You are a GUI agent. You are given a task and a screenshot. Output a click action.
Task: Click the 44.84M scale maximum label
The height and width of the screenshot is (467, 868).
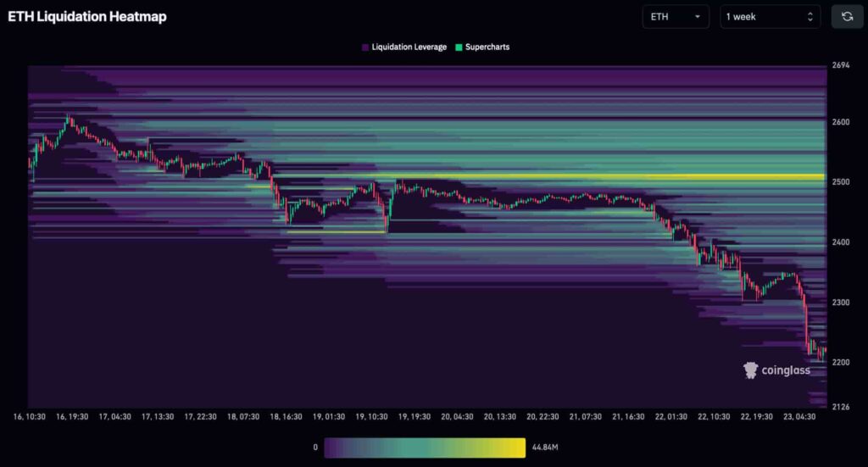[x=545, y=447]
